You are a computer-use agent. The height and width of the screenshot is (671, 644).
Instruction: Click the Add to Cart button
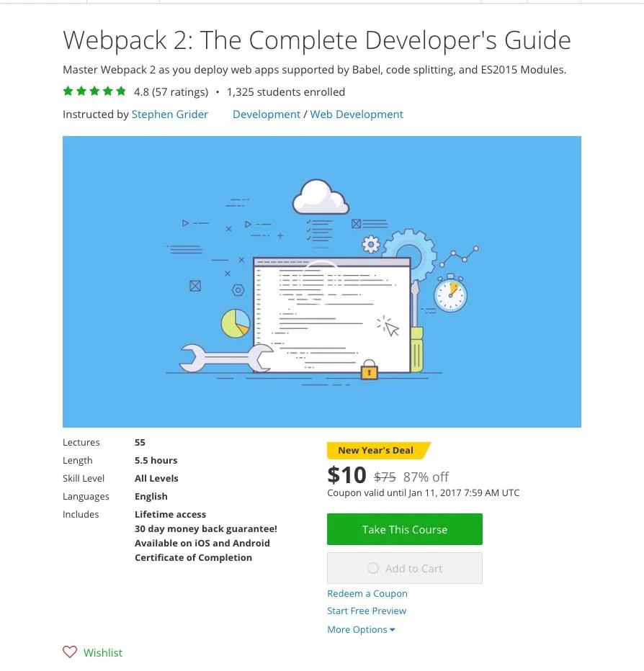[404, 568]
